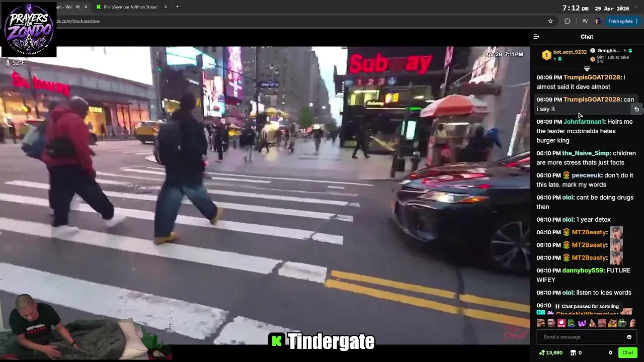This screenshot has height=362, width=644.
Task: Open the Genghis leaderboard entry
Action: (609, 51)
